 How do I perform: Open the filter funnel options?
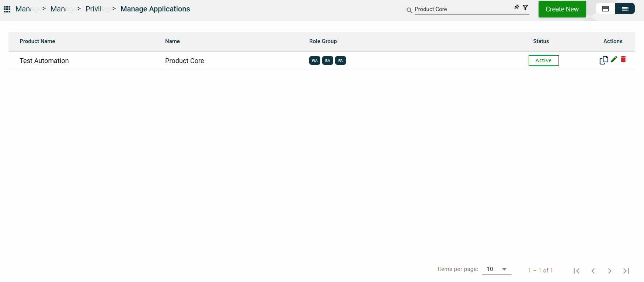click(x=525, y=7)
